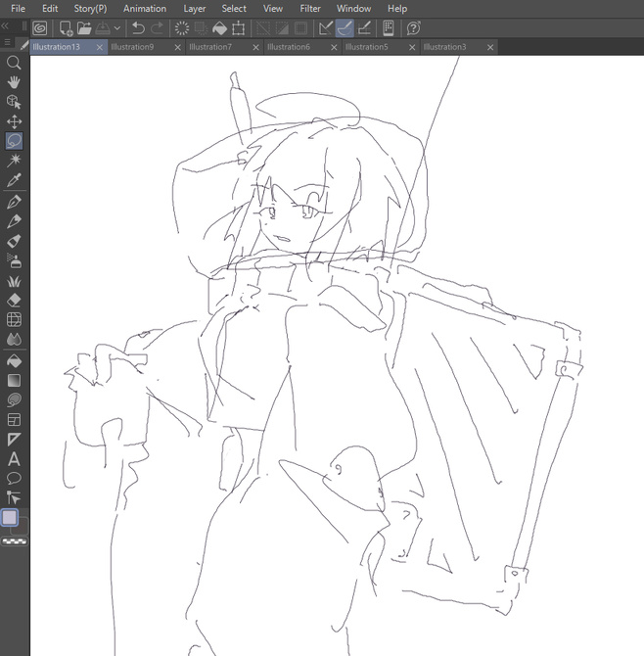Select the Eyedropper tool
644x656 pixels.
(14, 180)
